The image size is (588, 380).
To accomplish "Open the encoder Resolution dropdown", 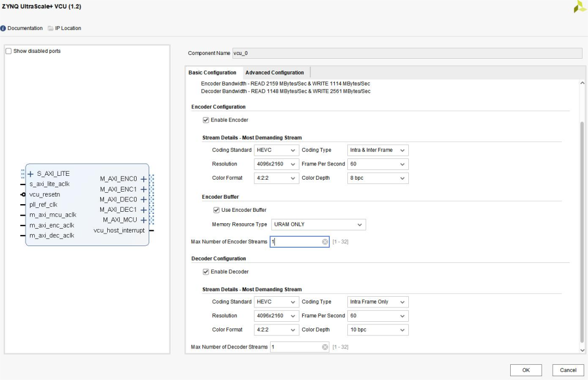I will [x=277, y=164].
